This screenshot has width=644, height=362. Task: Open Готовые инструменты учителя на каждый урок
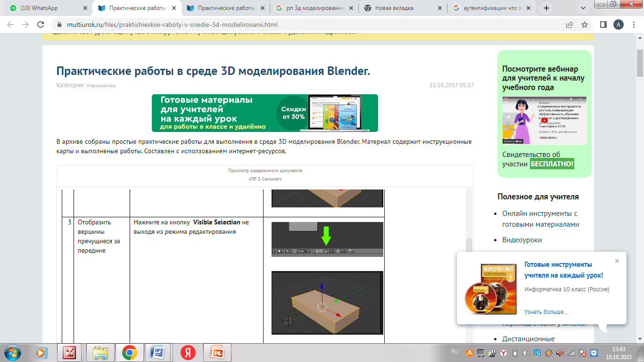[x=563, y=270]
